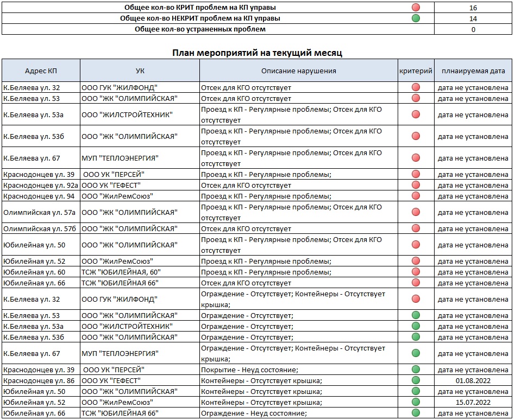Select the УК column header
The width and height of the screenshot is (515, 420).
(140, 71)
